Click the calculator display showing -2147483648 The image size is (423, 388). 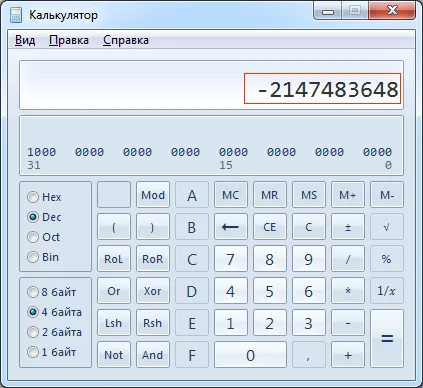coord(211,85)
